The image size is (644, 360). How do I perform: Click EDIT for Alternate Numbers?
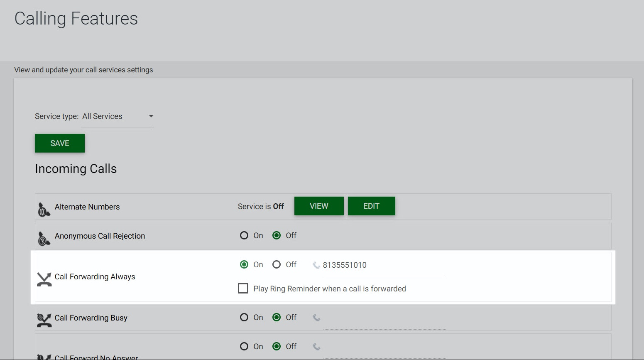(x=371, y=206)
